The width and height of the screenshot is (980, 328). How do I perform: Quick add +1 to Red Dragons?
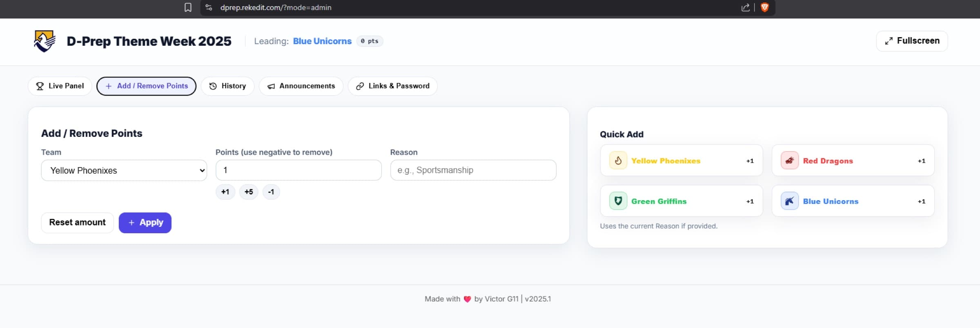853,161
